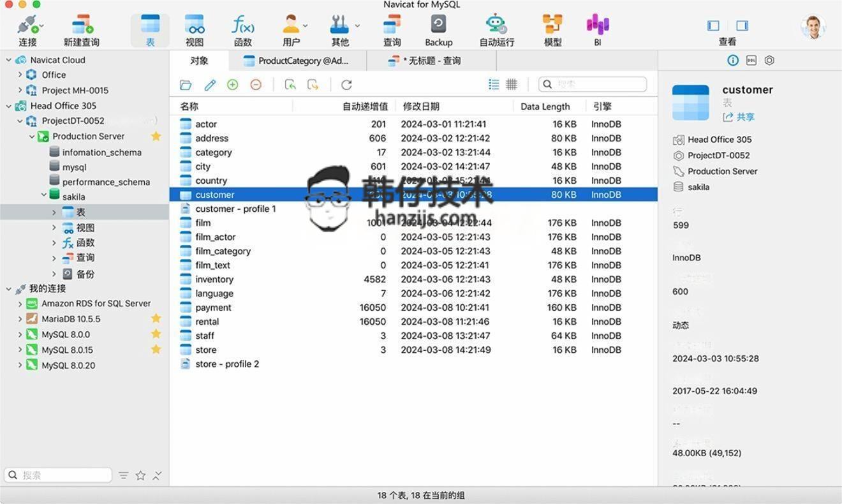
Task: Expand the Project MH-0015 node
Action: click(x=20, y=90)
